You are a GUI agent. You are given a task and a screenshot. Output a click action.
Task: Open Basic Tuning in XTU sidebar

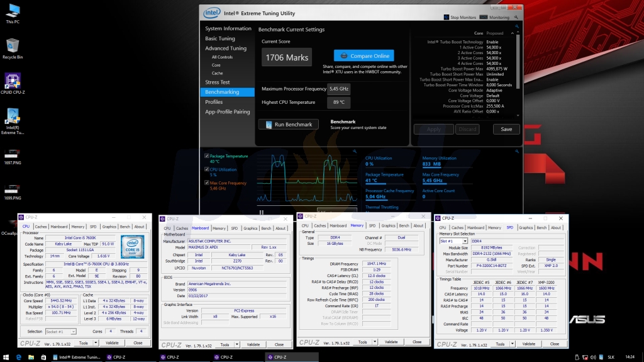click(220, 38)
